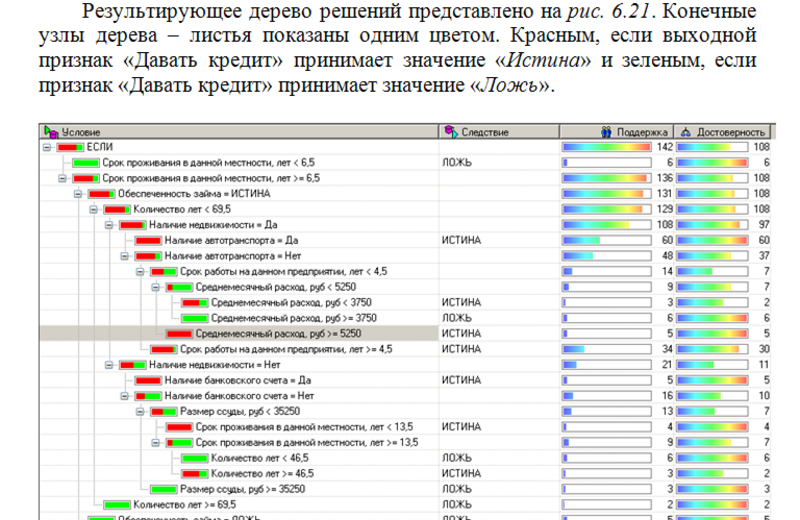800x520 pixels.
Task: Click red indicator of 'Наличие автотранспорта = Да'
Action: pos(148,241)
